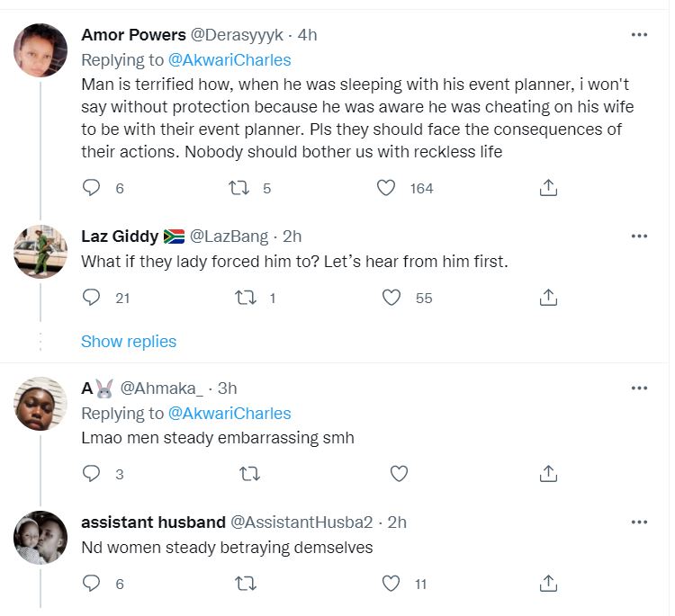Show replies under Laz Giddy's tweet

[x=129, y=342]
